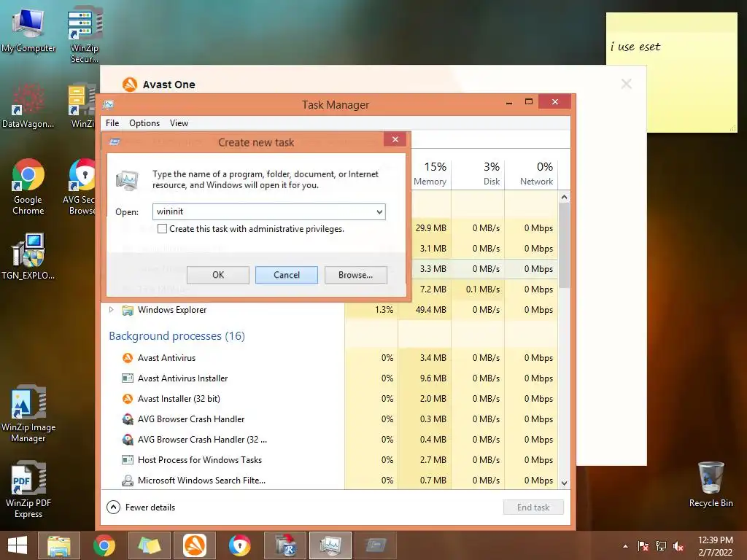Click the Background processes (16) heading

pos(177,335)
